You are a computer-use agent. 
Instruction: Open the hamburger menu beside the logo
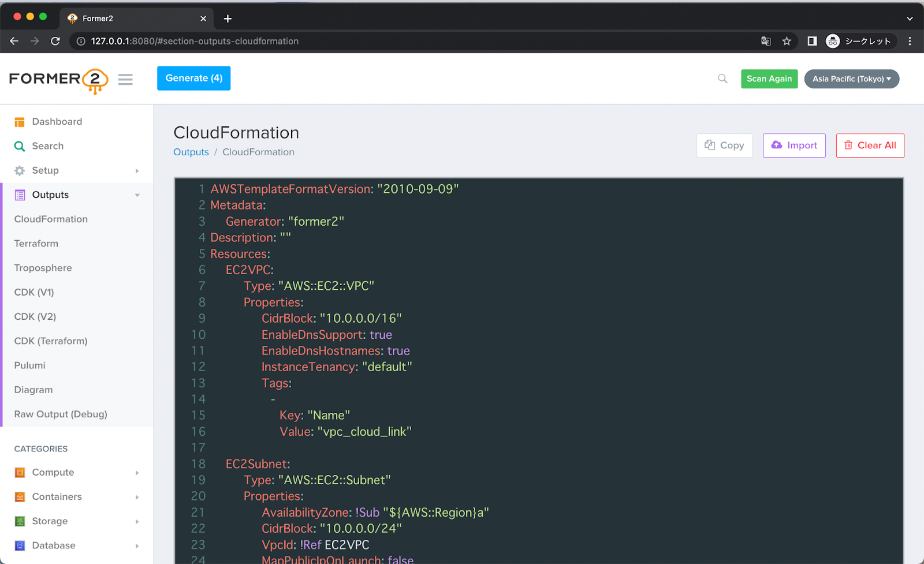[125, 79]
